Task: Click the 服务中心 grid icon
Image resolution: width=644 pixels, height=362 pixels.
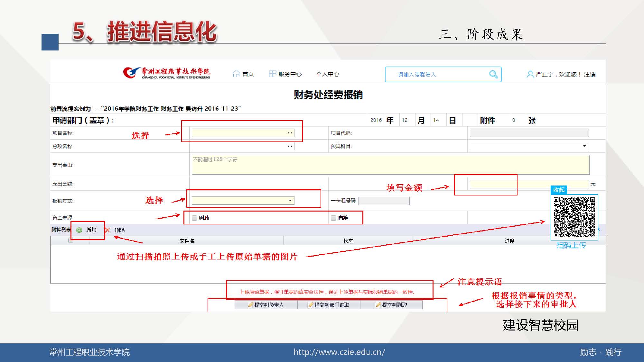Action: 272,74
